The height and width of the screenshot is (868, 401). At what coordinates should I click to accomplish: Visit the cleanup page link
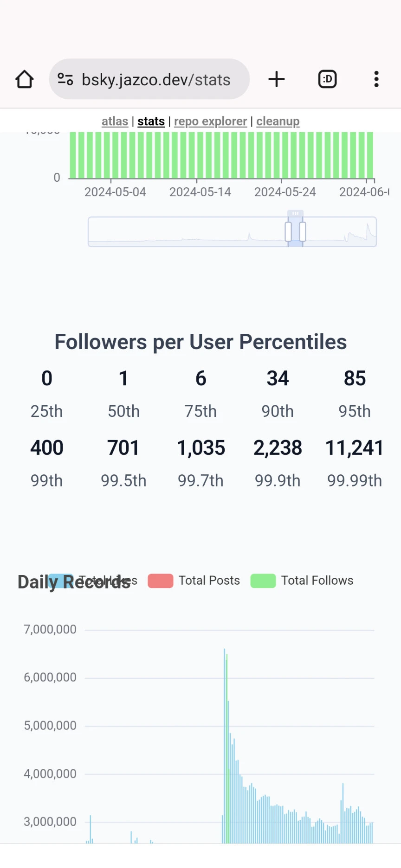click(278, 121)
